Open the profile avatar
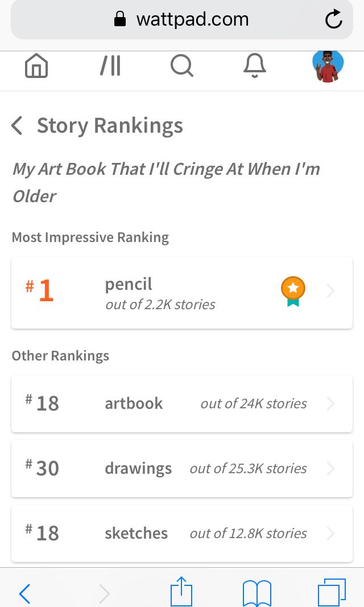Screen dimensions: 364x607 coord(328,67)
